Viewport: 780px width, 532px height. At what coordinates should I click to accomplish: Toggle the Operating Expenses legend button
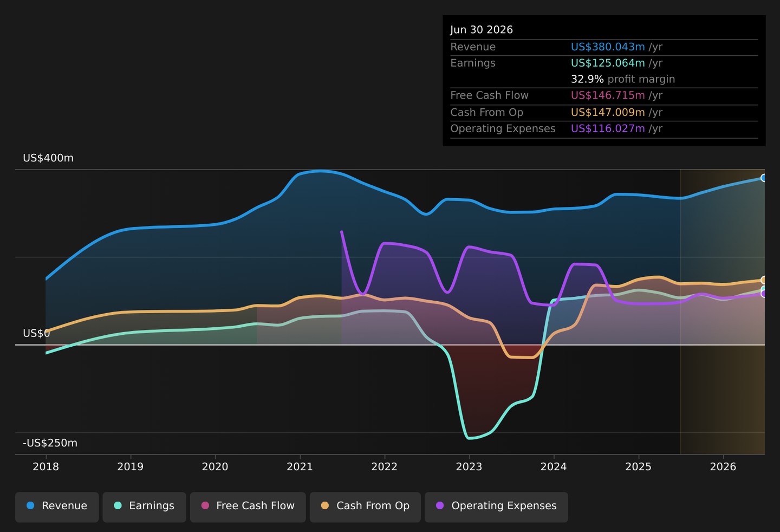tap(496, 507)
